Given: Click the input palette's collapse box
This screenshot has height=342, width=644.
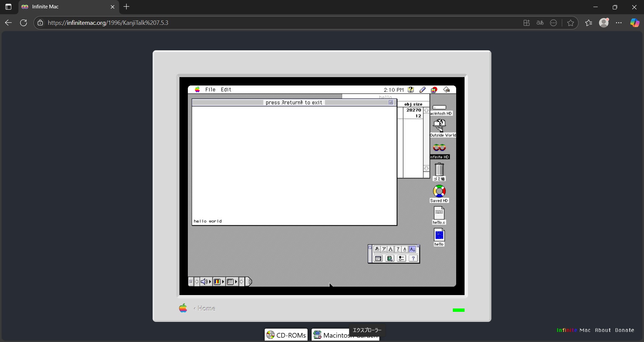Looking at the screenshot, I should (x=418, y=246).
